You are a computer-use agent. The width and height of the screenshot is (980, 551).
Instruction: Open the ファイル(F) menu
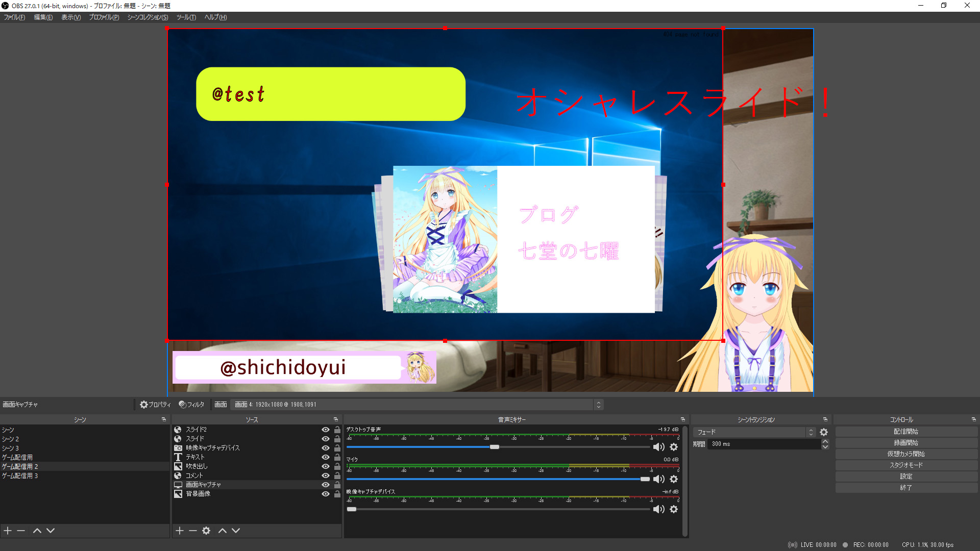(15, 17)
